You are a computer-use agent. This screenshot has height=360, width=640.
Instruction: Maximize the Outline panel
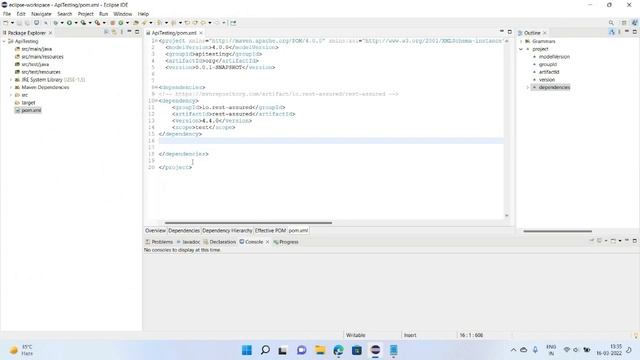(635, 31)
